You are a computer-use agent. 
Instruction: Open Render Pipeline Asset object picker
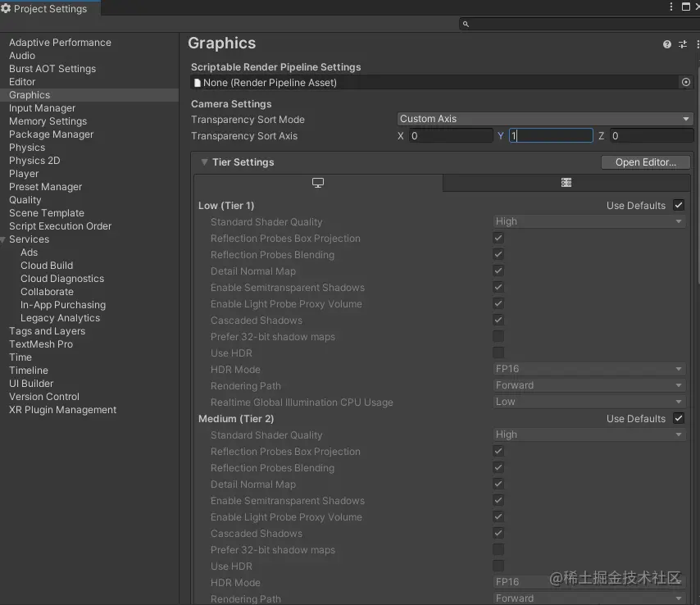click(686, 82)
